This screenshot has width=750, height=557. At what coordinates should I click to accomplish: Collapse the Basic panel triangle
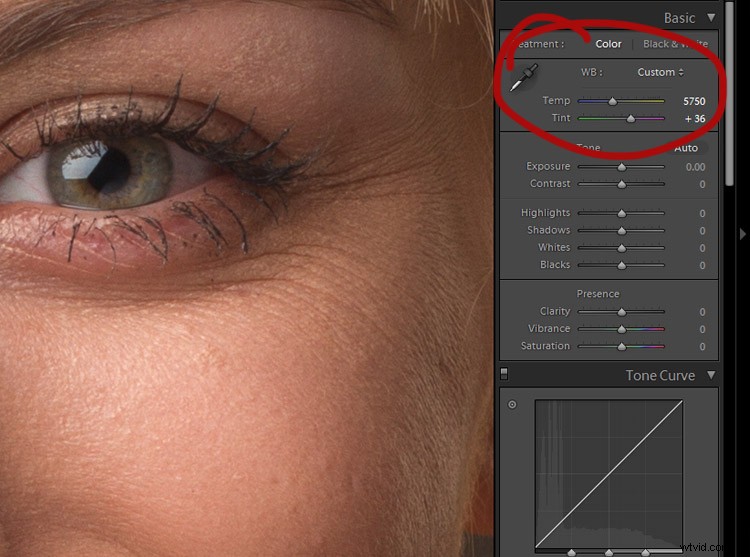[x=711, y=18]
